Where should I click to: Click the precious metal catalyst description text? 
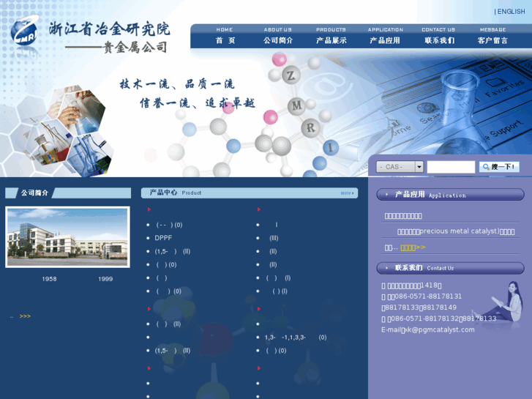(x=456, y=231)
